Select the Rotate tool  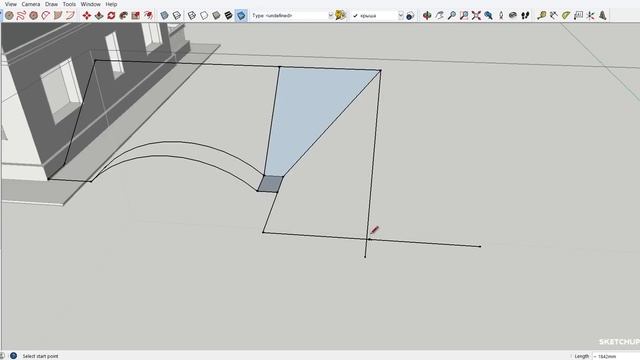pyautogui.click(x=111, y=16)
